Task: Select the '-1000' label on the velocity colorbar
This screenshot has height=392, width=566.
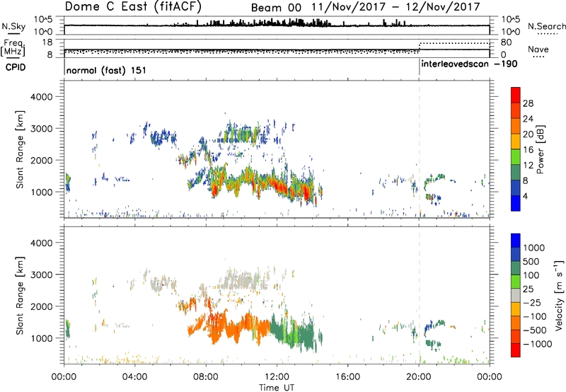Action: 538,344
